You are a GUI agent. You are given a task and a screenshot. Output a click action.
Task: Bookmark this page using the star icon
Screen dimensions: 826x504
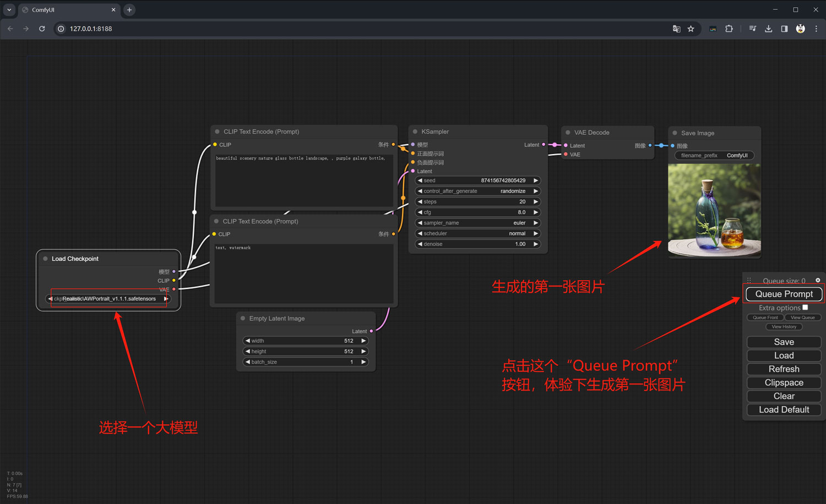pyautogui.click(x=691, y=29)
